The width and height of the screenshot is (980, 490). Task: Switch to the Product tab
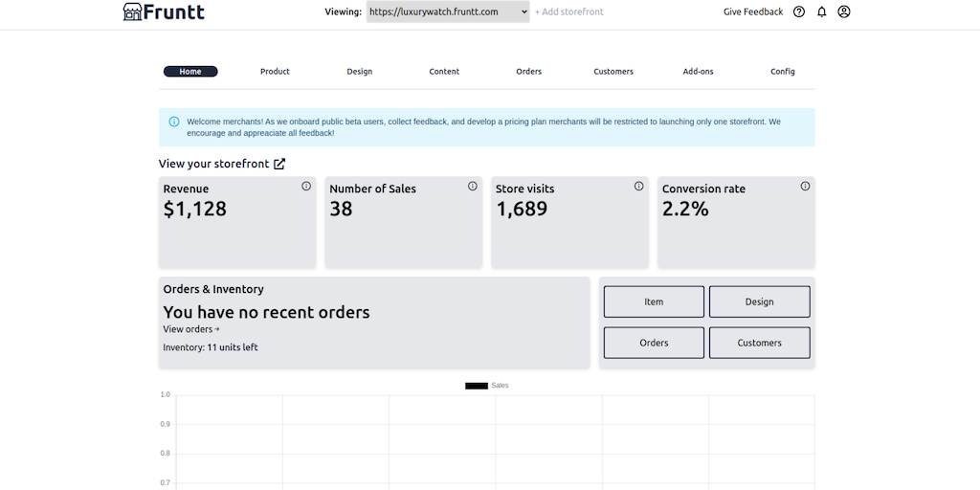coord(275,72)
